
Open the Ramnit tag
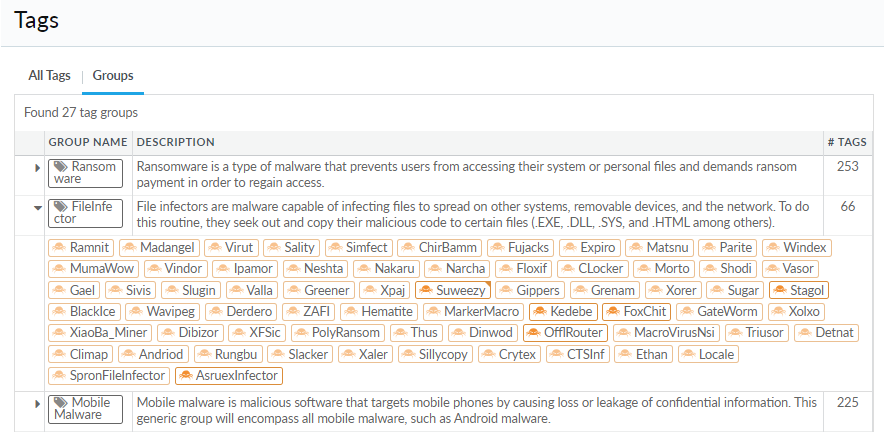[81, 247]
